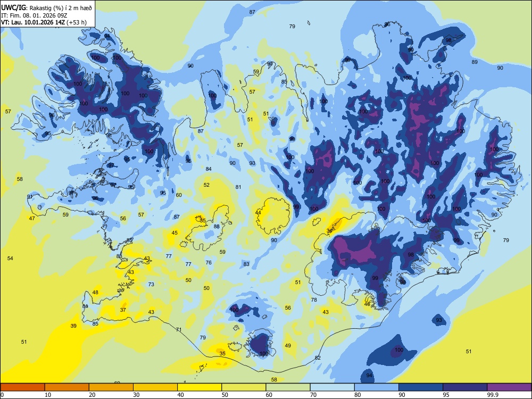Viewport: 532px width, 399px height.
Task: Click the '(+53 h)' forecast offset text
Action: [76, 23]
